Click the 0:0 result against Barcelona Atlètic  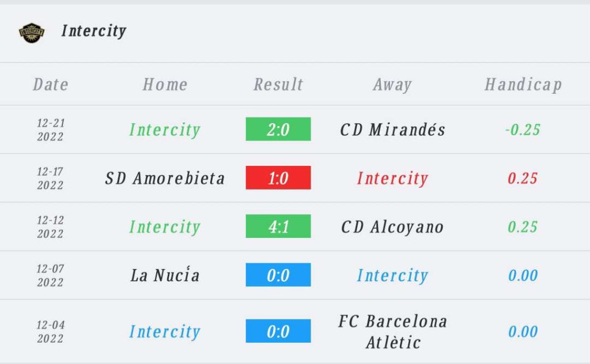pos(278,331)
